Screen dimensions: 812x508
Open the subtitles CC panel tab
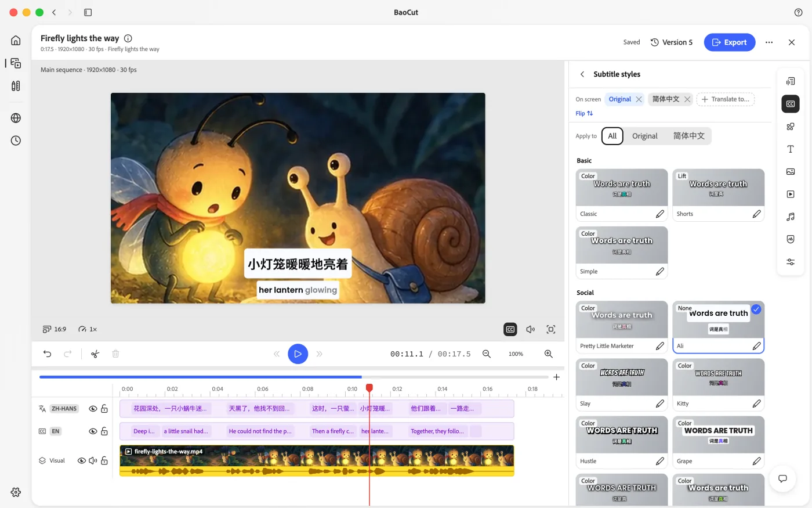(791, 104)
